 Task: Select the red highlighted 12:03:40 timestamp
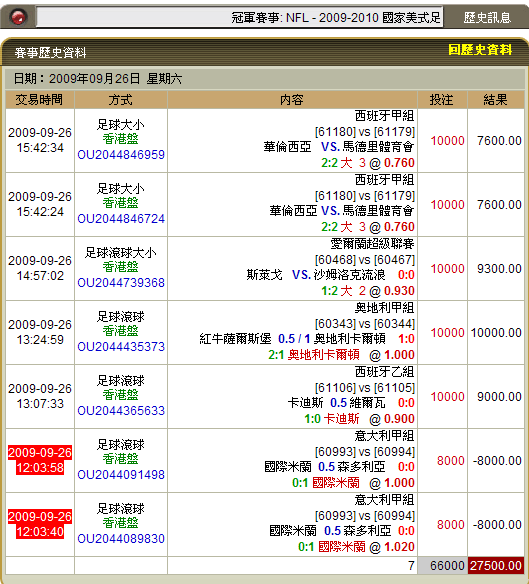(40, 524)
